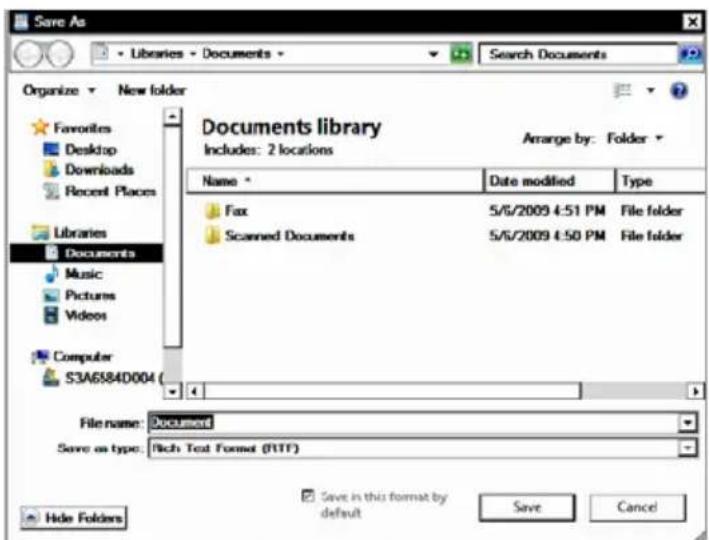
Task: Click the Cancel button
Action: (638, 507)
